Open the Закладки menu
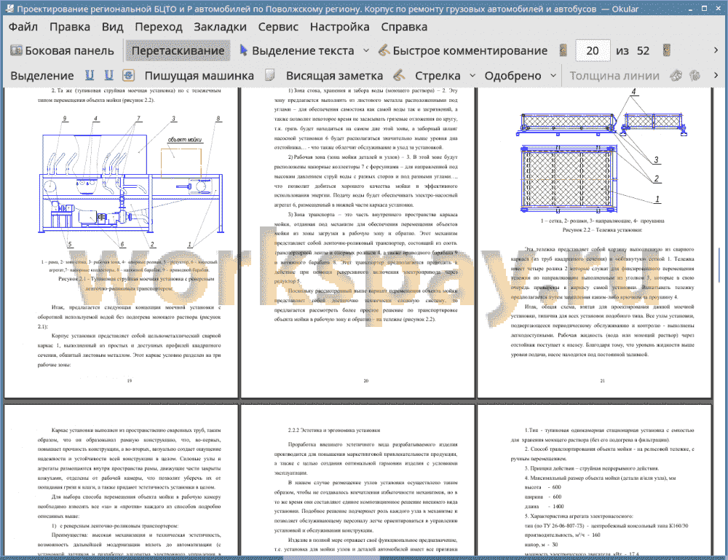The height and width of the screenshot is (560, 728). 220,27
